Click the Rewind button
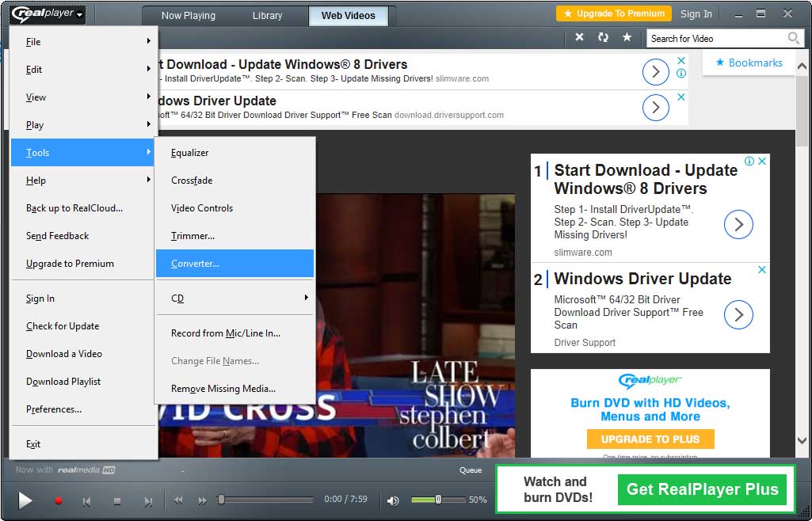The width and height of the screenshot is (812, 521). pos(179,500)
